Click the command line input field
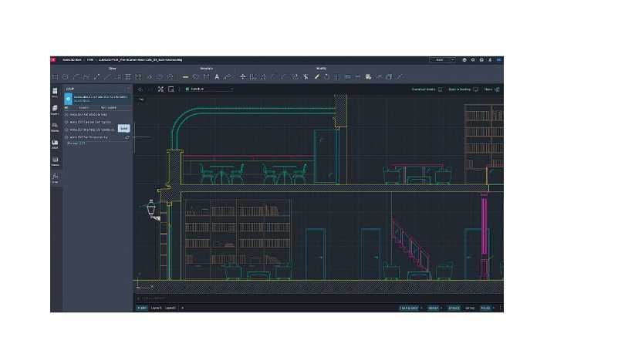Screen dimensions: 618x364 [319, 298]
